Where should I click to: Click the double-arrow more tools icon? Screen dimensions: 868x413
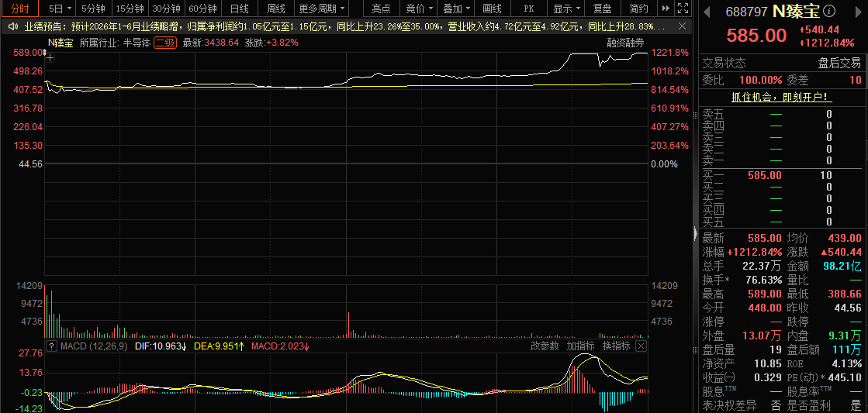666,9
